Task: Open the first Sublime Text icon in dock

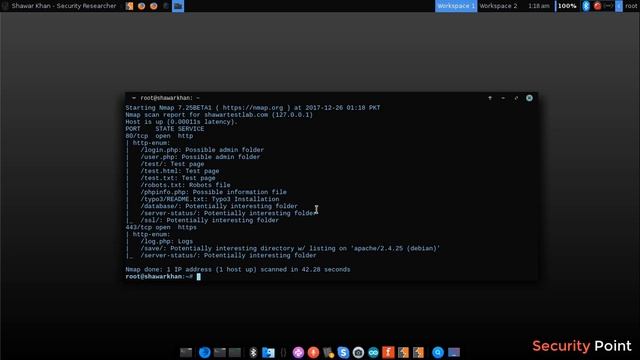Action: pos(403,352)
